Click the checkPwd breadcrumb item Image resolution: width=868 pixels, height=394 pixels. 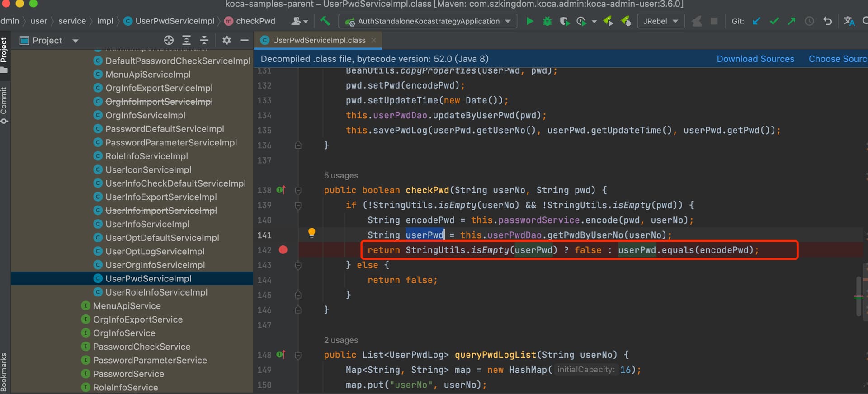click(255, 21)
